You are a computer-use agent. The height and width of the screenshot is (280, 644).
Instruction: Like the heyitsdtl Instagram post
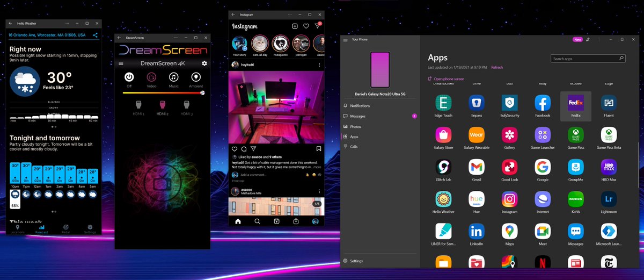tap(235, 148)
